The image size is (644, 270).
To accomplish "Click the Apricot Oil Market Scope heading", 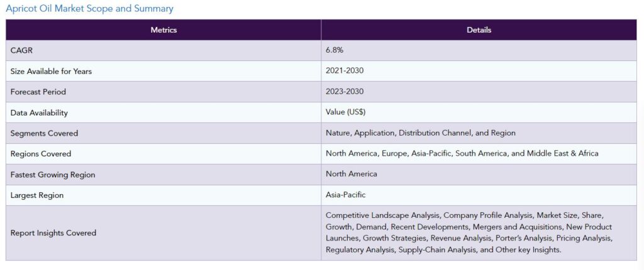I will tap(89, 9).
